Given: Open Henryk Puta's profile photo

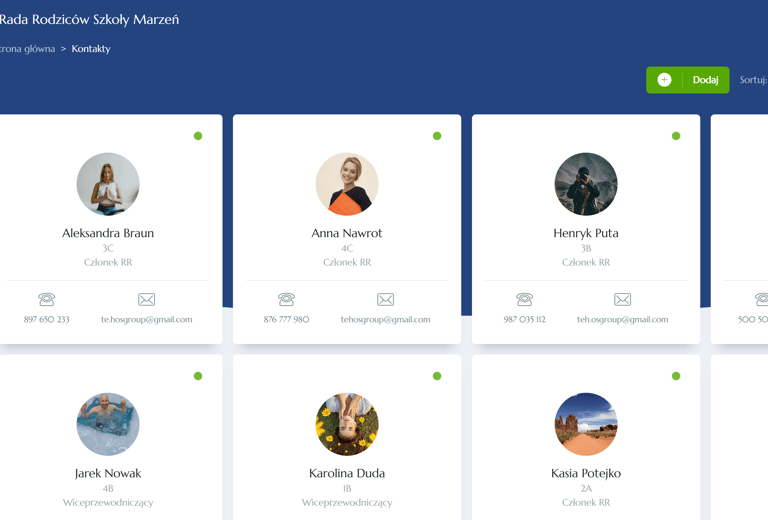Looking at the screenshot, I should tap(586, 184).
